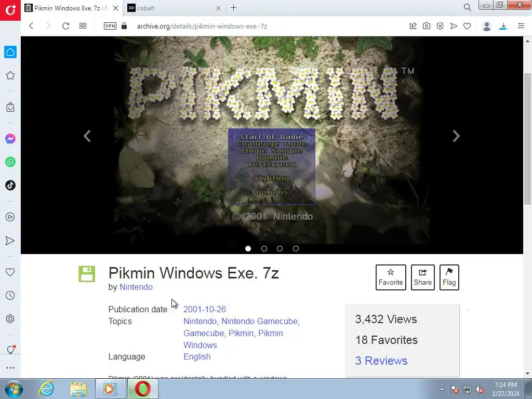This screenshot has height=399, width=532.
Task: Open sidebar bookmarks star
Action: 10,75
